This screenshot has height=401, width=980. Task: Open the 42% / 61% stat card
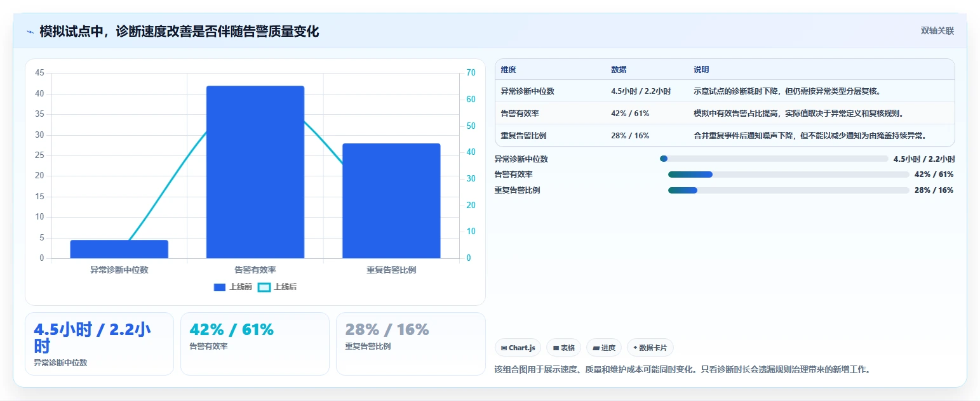(255, 344)
